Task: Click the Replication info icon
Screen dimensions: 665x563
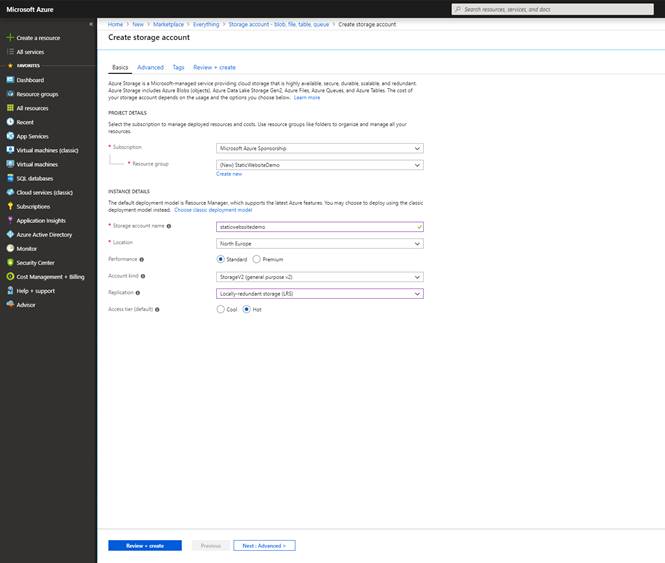Action: pyautogui.click(x=137, y=293)
